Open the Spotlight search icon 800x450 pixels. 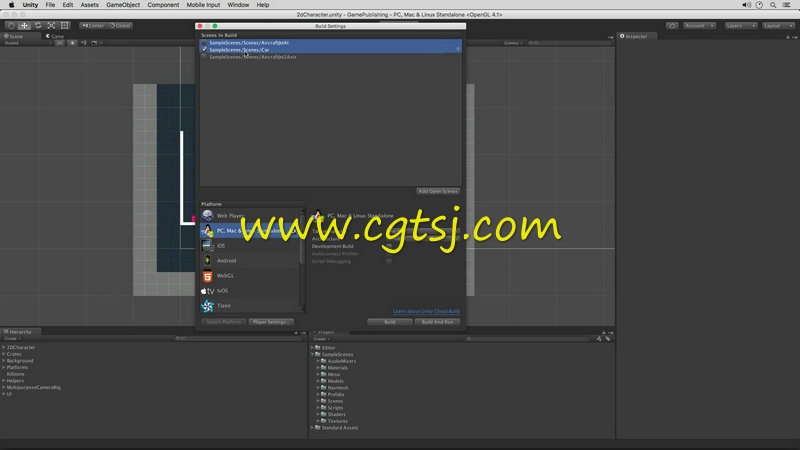point(773,5)
